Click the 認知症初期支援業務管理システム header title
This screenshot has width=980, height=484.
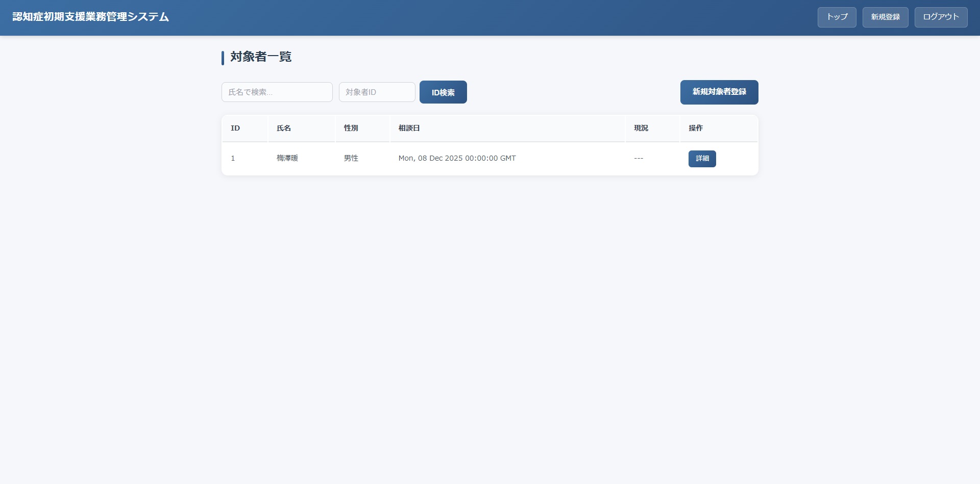tap(91, 17)
